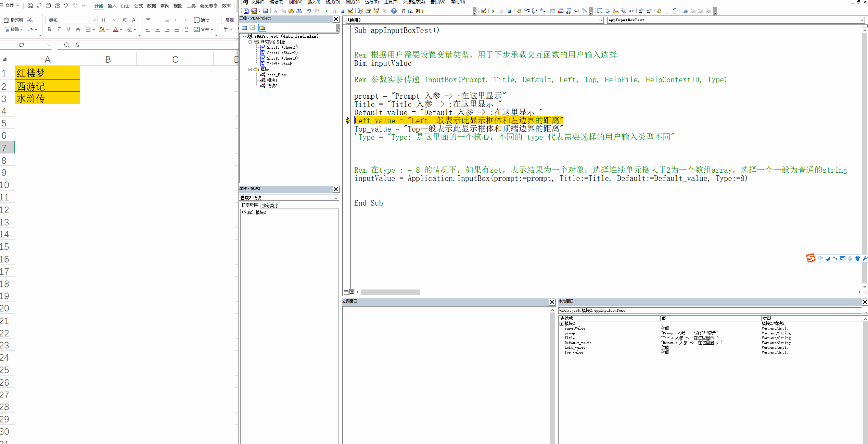Toggle Folders view in project explorer

pyautogui.click(x=262, y=28)
